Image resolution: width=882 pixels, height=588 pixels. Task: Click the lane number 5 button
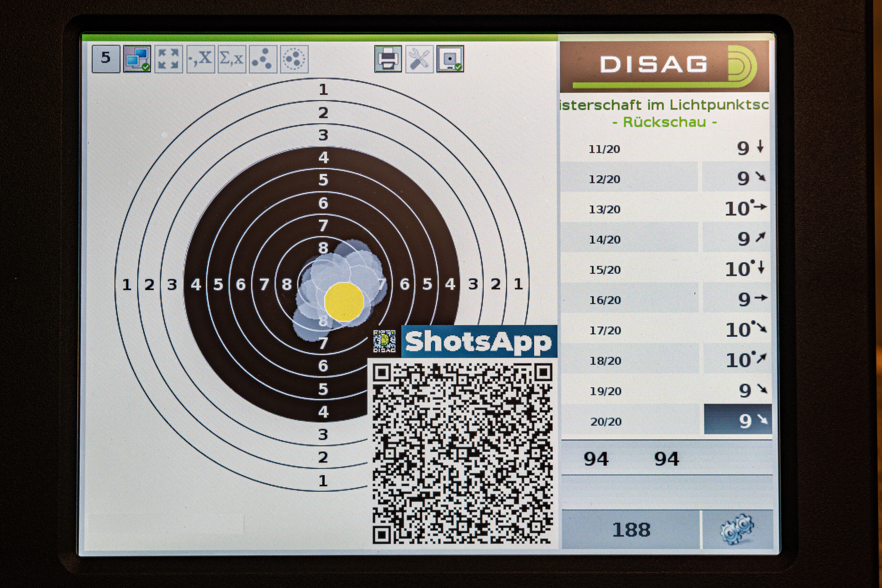tap(106, 59)
